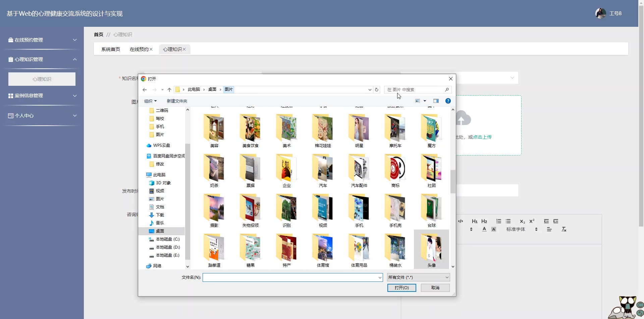Open file dialog help icon
The width and height of the screenshot is (644, 319).
pyautogui.click(x=448, y=101)
